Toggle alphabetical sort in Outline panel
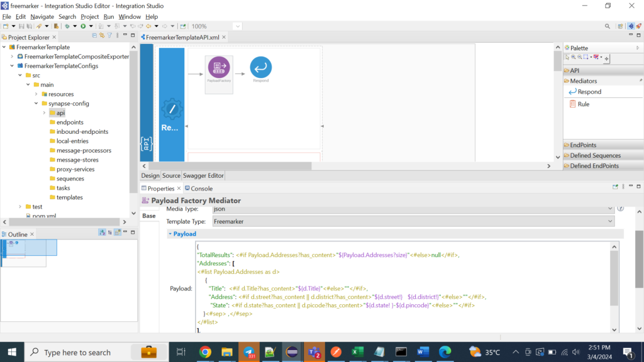This screenshot has width=644, height=362. tap(102, 233)
